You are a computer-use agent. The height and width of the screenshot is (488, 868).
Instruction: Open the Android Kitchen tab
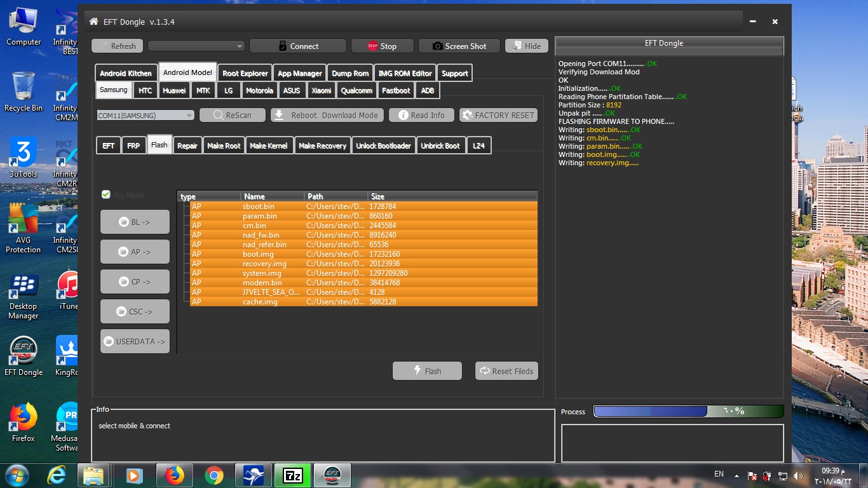126,73
